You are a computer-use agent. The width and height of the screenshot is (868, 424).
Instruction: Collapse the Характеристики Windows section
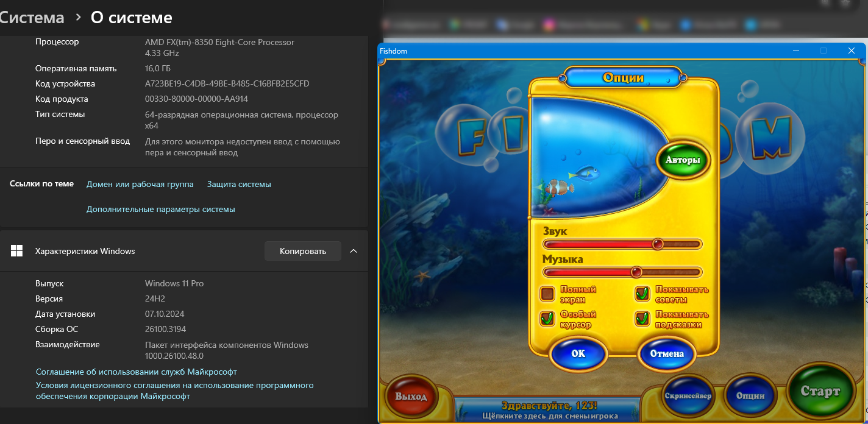click(354, 251)
